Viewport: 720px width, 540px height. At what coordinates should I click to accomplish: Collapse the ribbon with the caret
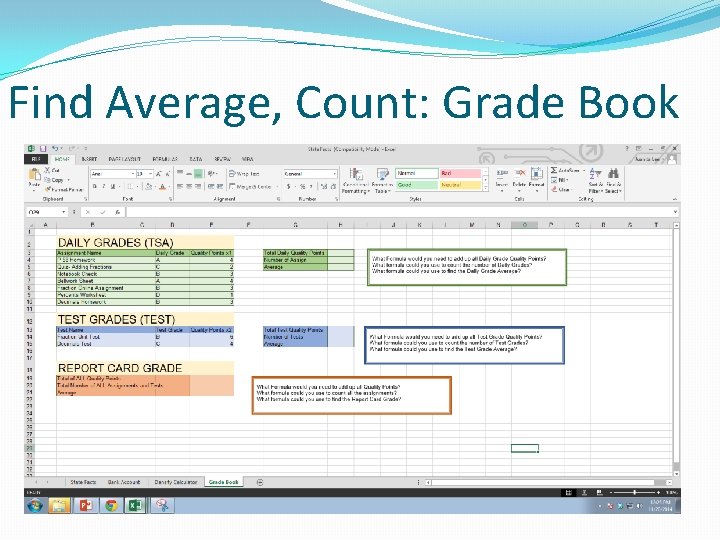675,199
